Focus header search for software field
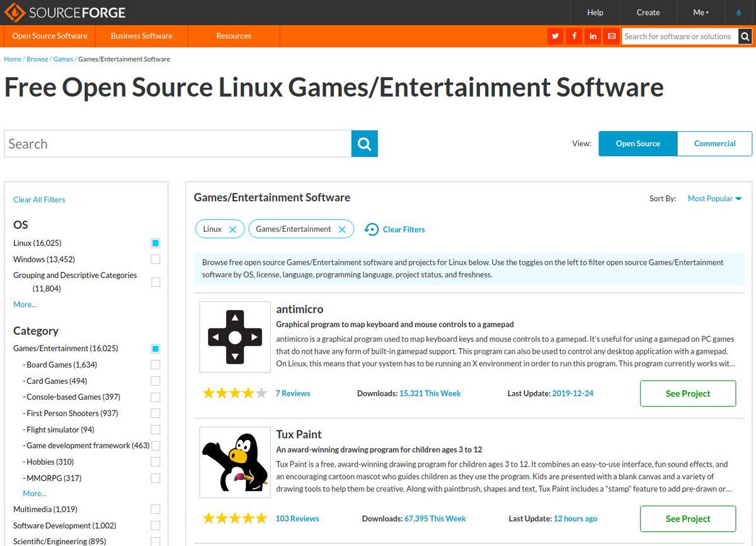The width and height of the screenshot is (756, 546). click(679, 36)
